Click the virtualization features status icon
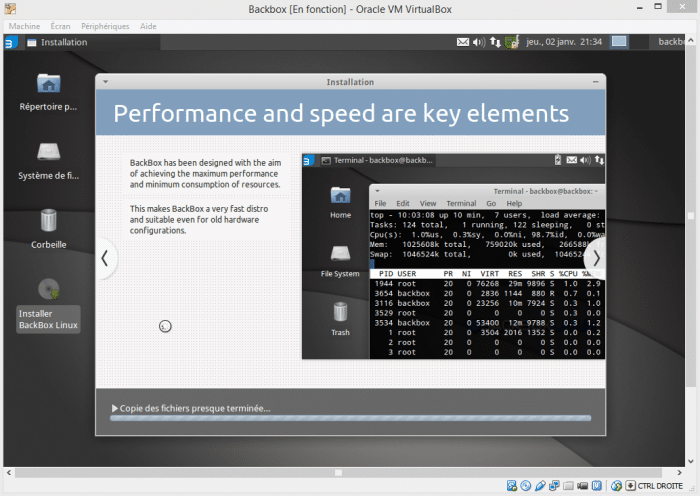The width and height of the screenshot is (700, 496). click(596, 486)
